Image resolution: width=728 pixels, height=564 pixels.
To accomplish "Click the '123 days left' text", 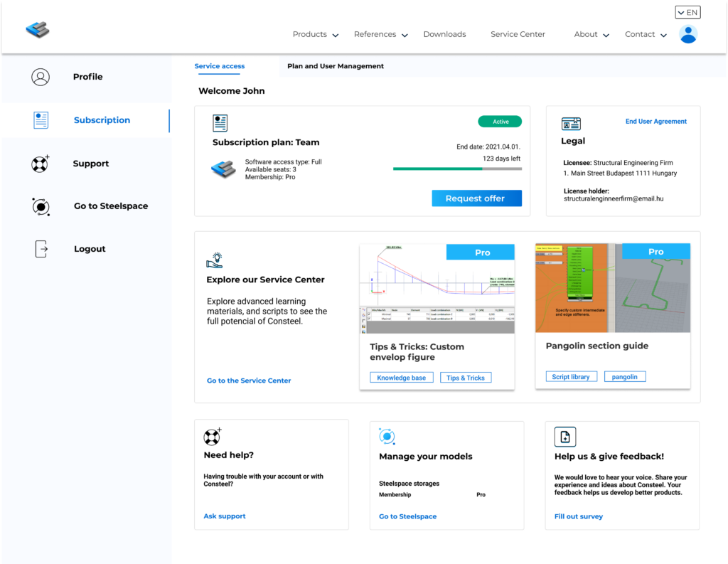I will (x=501, y=159).
